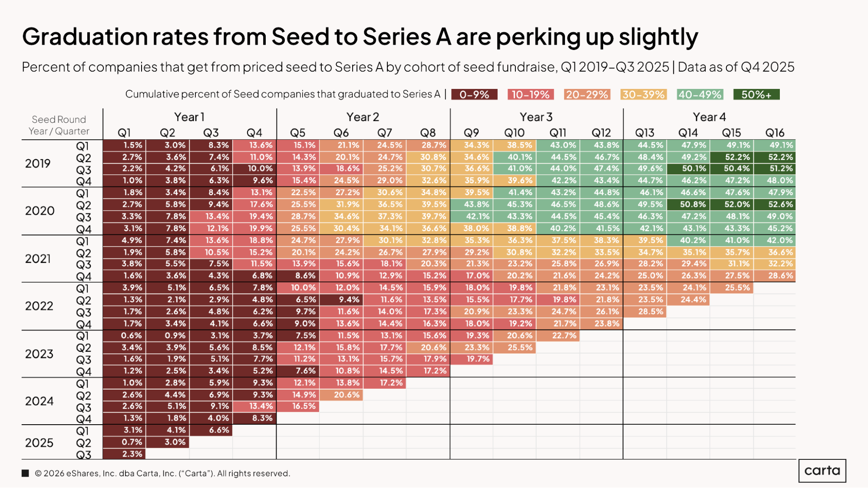Viewport: 868px width, 488px height.
Task: Select the 10-19% legend swatch
Action: pos(531,95)
